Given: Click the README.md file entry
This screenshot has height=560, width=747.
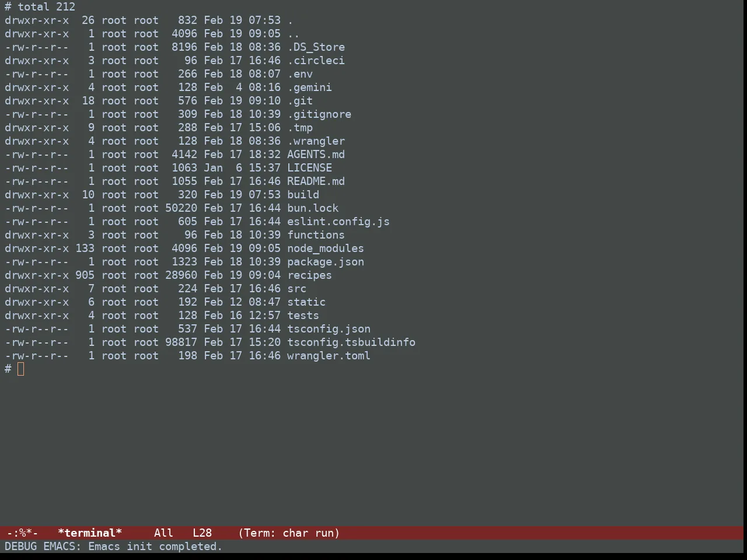Looking at the screenshot, I should [316, 181].
